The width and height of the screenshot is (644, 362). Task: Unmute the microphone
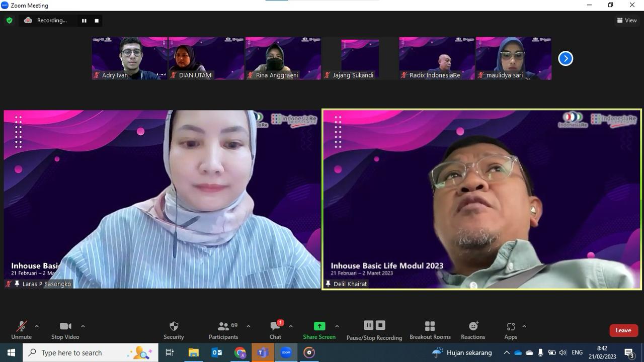tap(21, 330)
